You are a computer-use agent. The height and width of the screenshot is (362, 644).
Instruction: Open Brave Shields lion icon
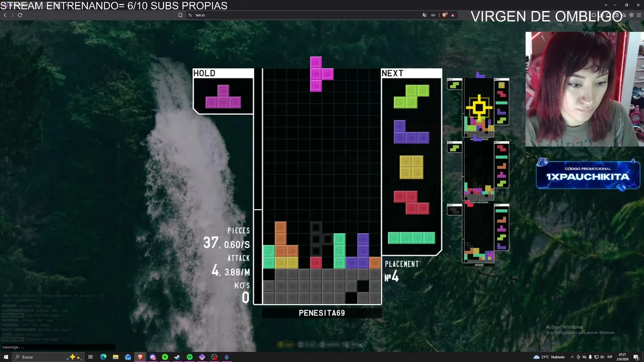pos(444,15)
